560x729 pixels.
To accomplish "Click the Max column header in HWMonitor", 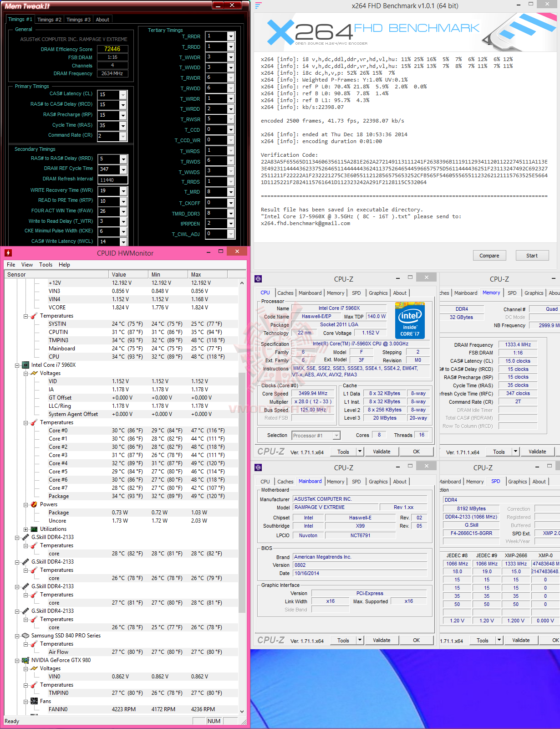I will [x=207, y=274].
